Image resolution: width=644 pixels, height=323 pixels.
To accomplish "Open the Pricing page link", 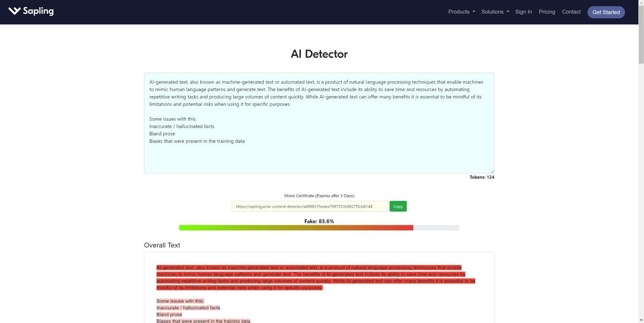I will (x=547, y=12).
